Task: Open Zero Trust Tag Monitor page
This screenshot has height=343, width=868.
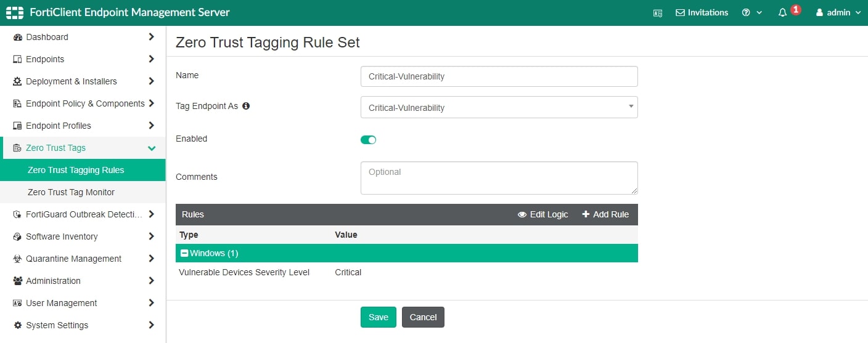Action: [x=71, y=192]
